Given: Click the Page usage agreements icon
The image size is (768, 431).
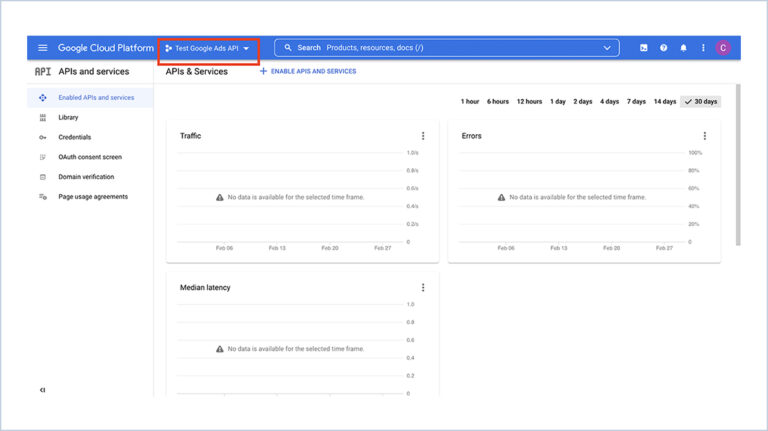Looking at the screenshot, I should pyautogui.click(x=43, y=197).
